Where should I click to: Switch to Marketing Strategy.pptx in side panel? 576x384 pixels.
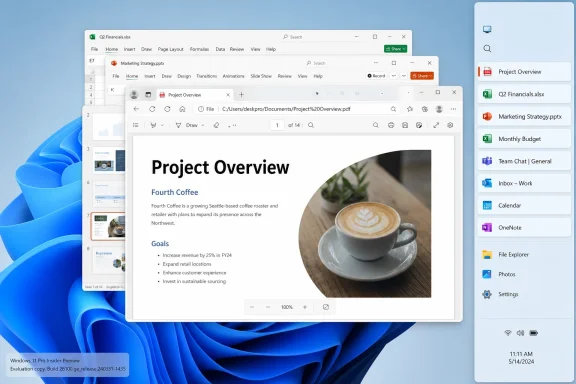pos(524,116)
